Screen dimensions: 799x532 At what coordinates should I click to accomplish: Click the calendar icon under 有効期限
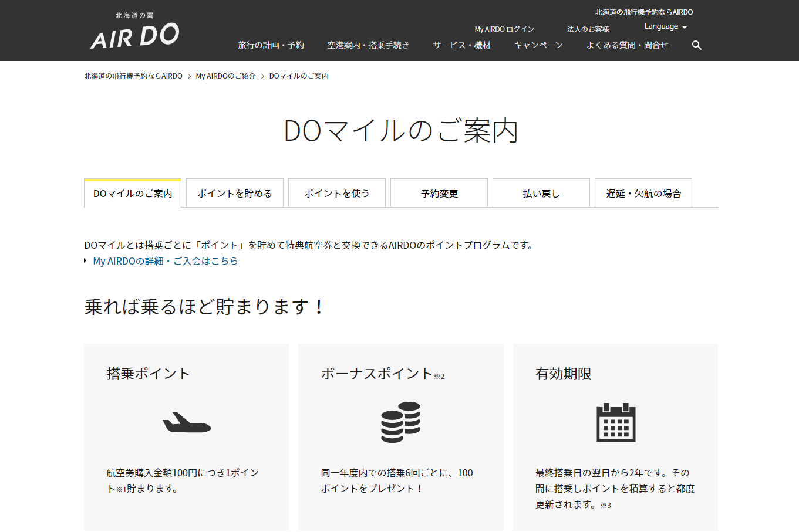click(x=616, y=422)
